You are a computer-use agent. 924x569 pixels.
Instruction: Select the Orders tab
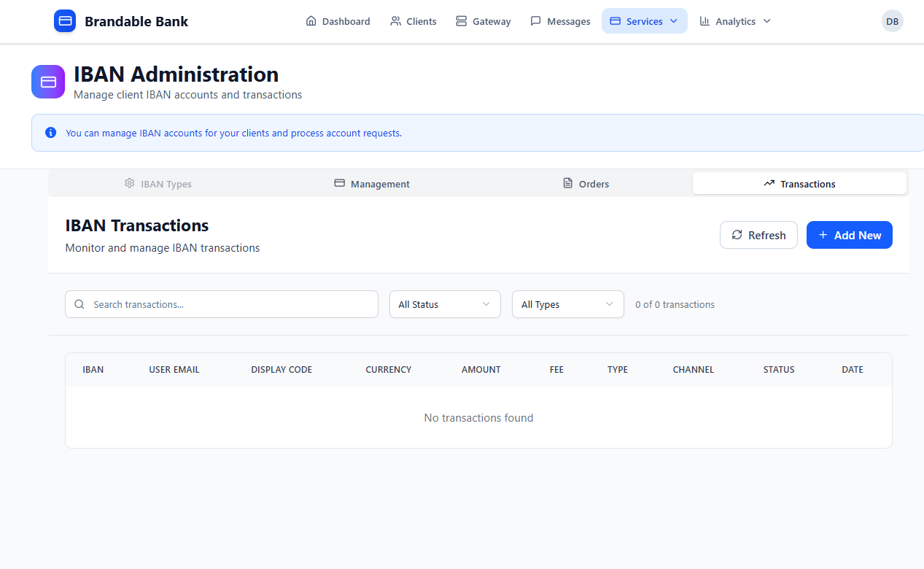[x=586, y=183]
